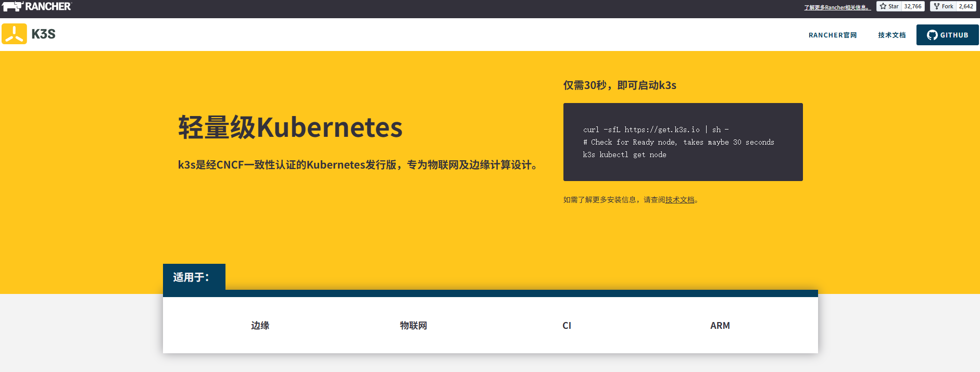Image resolution: width=980 pixels, height=372 pixels.
Task: Open 技术文档 in the navigation bar
Action: [x=892, y=35]
